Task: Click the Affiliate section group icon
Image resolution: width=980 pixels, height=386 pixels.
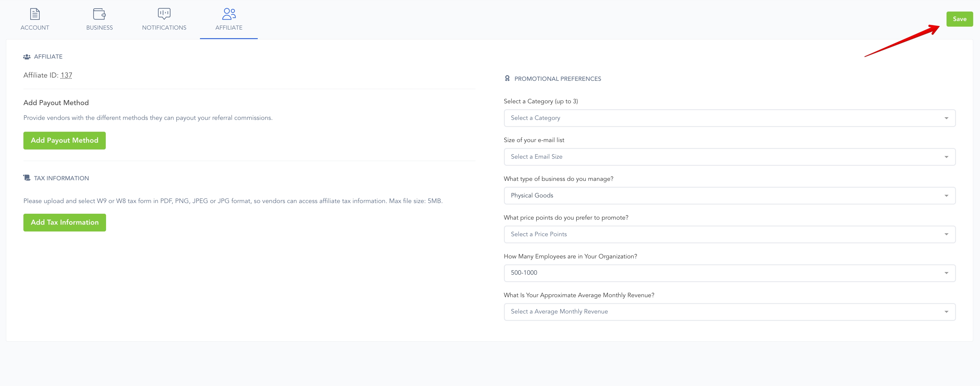Action: pyautogui.click(x=27, y=57)
